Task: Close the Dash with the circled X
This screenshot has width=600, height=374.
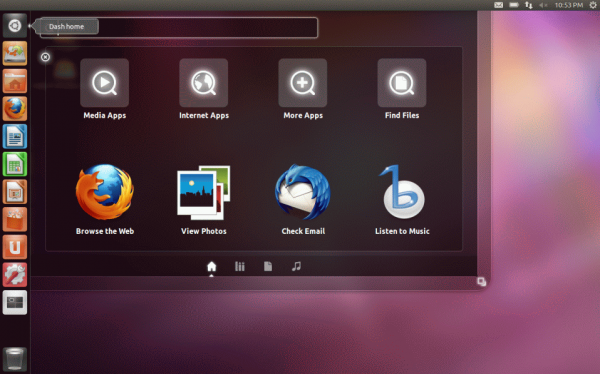Action: click(x=45, y=57)
